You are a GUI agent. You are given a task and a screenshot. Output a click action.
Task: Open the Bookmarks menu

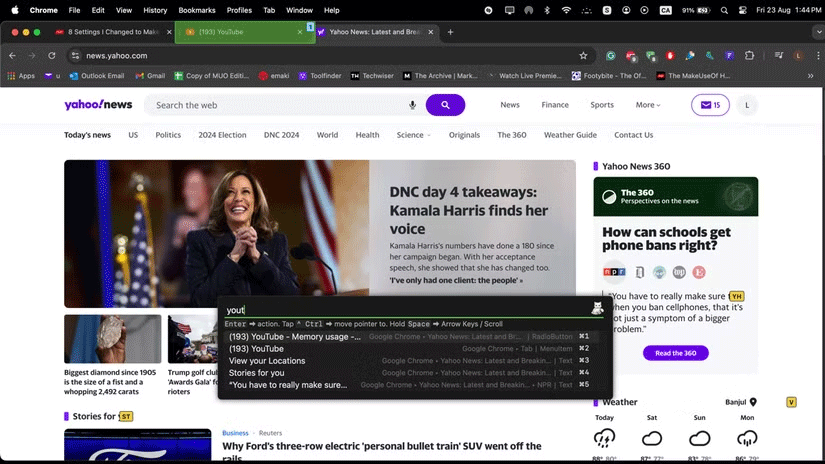tap(197, 10)
